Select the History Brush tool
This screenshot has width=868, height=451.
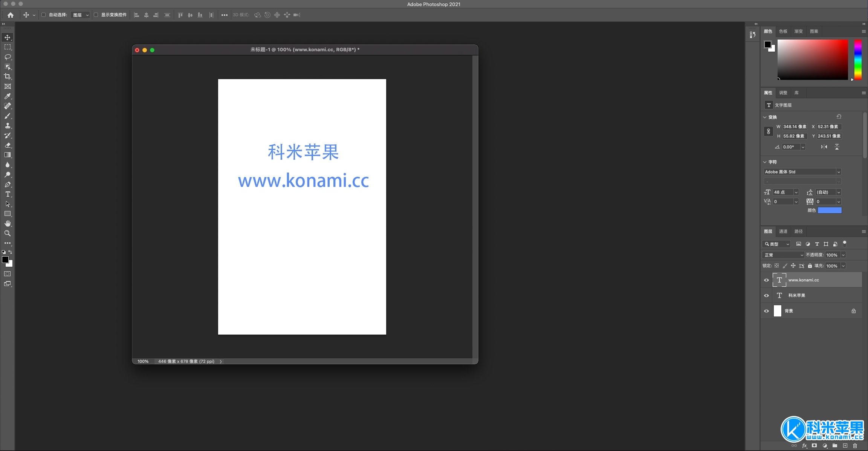[x=8, y=135]
